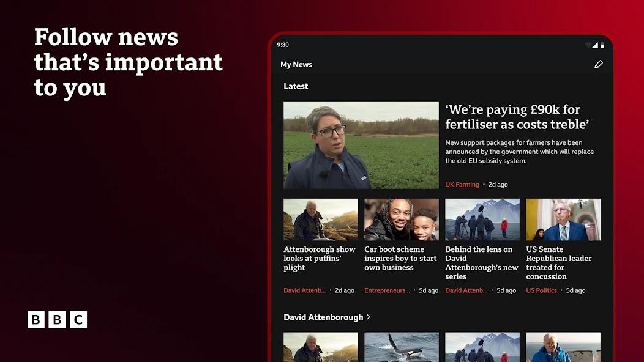Select the '2d ago' timestamp beside UK Farming
Screen dimensions: 644x362
coord(498,185)
